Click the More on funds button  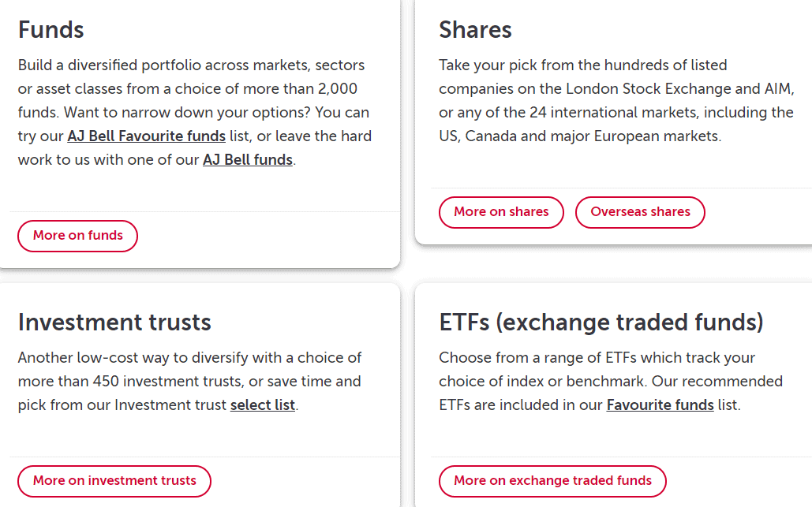pos(77,236)
